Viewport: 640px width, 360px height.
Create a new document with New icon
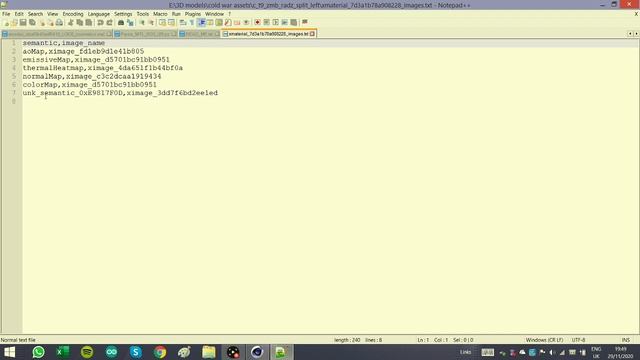7,22
